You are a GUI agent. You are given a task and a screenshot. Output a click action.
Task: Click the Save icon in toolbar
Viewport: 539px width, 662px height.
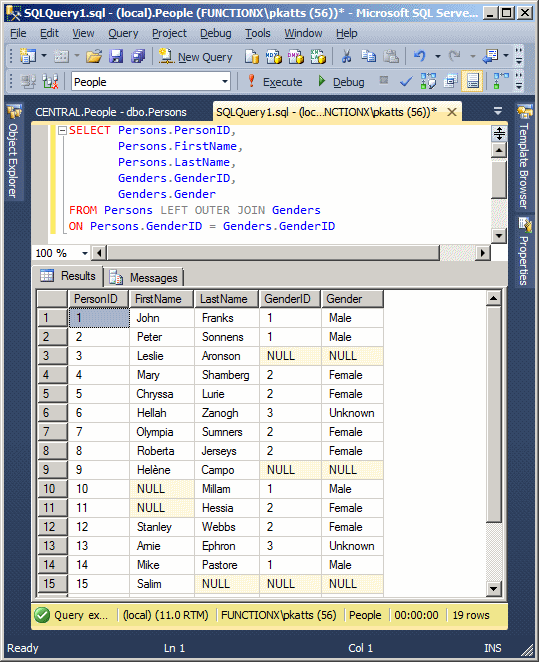tap(116, 56)
